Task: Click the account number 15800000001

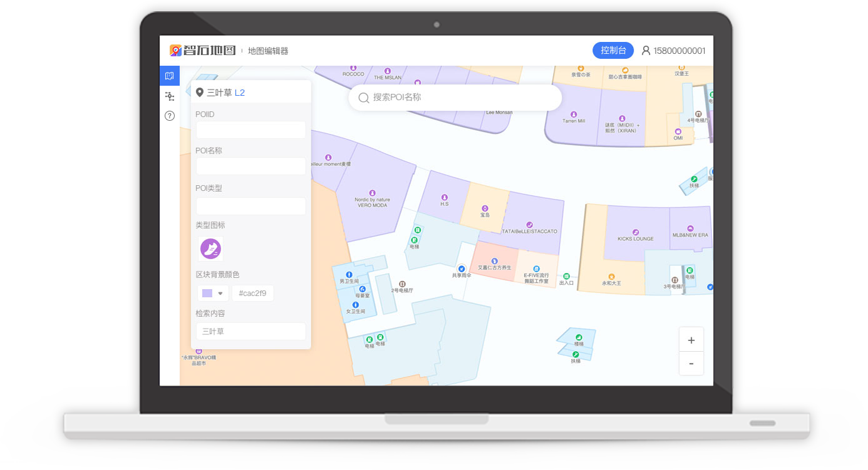Action: pos(679,51)
